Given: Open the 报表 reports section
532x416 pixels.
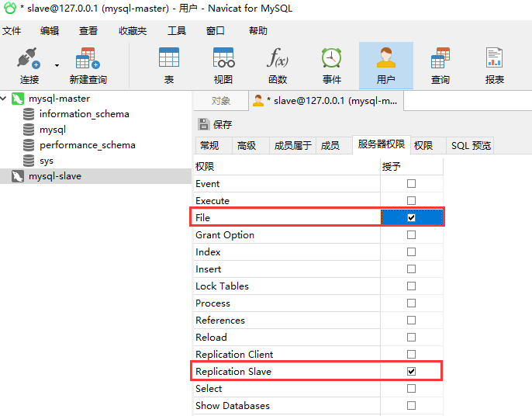Looking at the screenshot, I should point(495,66).
